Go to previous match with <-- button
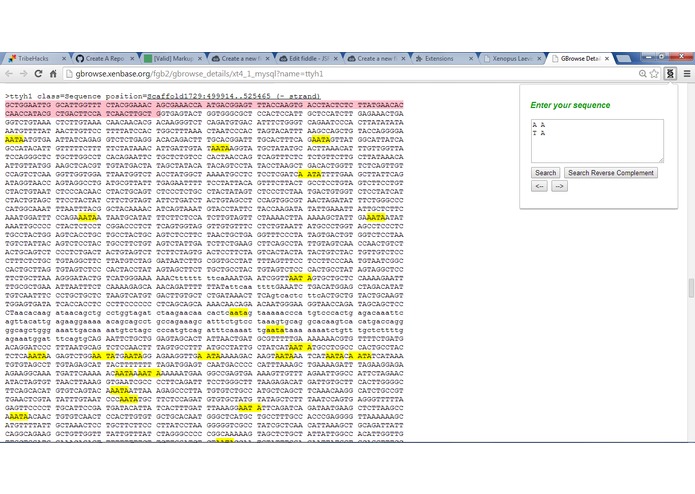Viewport: 695px width, 494px height. point(539,186)
